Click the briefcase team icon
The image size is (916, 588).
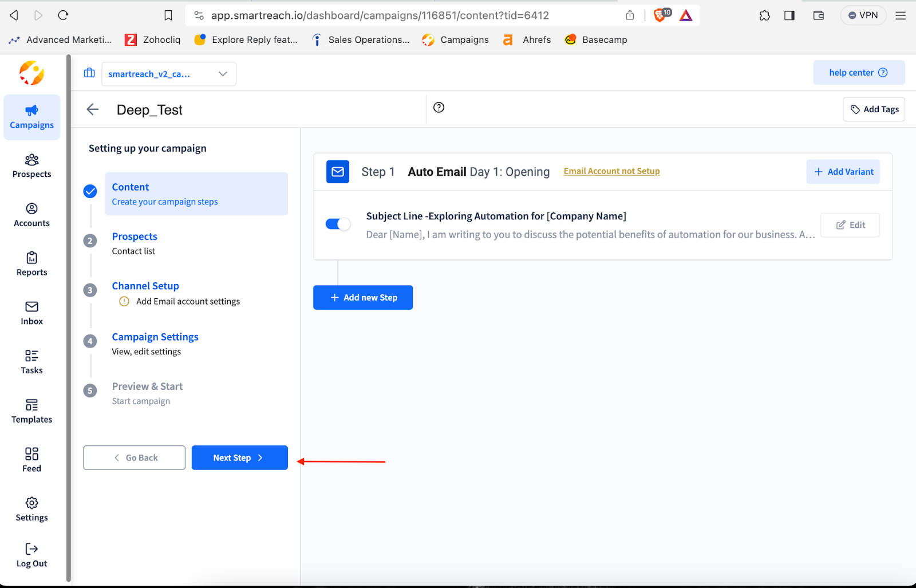coord(89,73)
